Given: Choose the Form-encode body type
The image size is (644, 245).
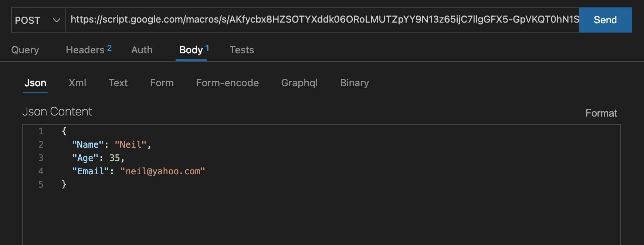Looking at the screenshot, I should click(x=227, y=83).
